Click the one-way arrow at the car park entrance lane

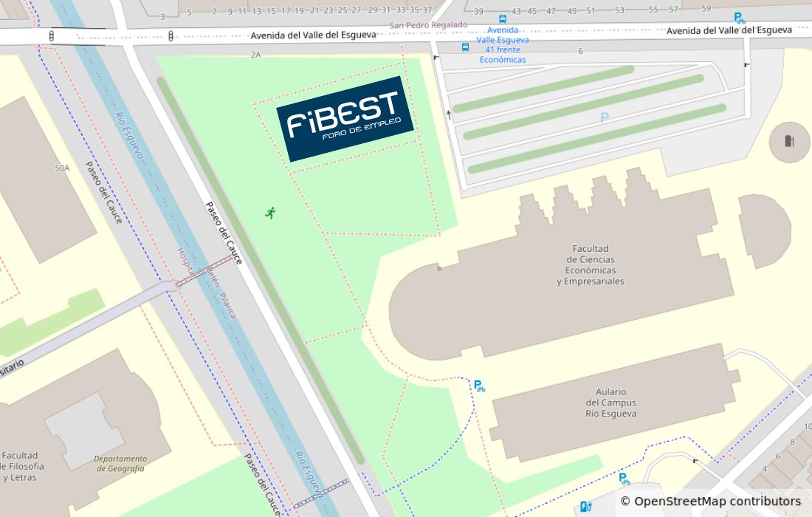click(x=449, y=114)
